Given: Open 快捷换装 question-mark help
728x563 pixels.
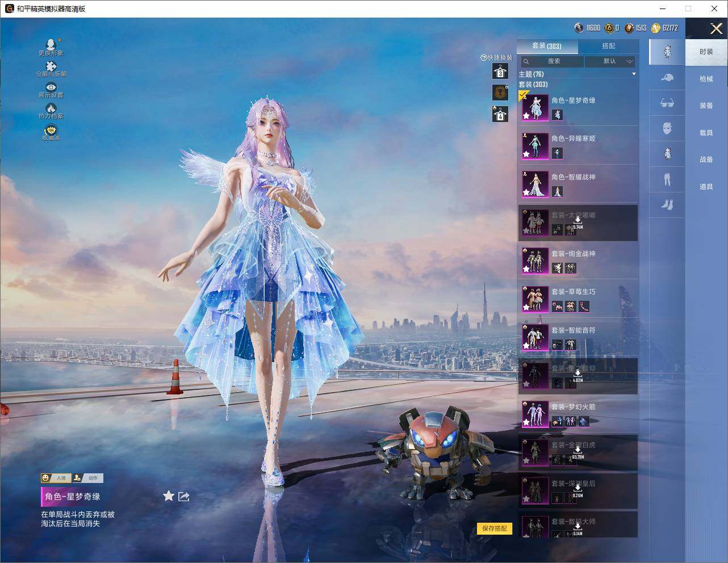Looking at the screenshot, I should click(483, 57).
